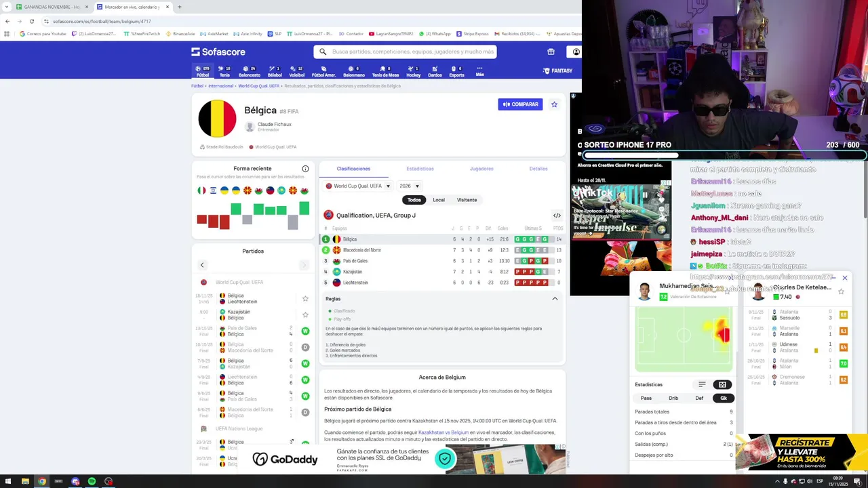Select the Tenis sport icon
The height and width of the screenshot is (488, 868).
tap(224, 71)
